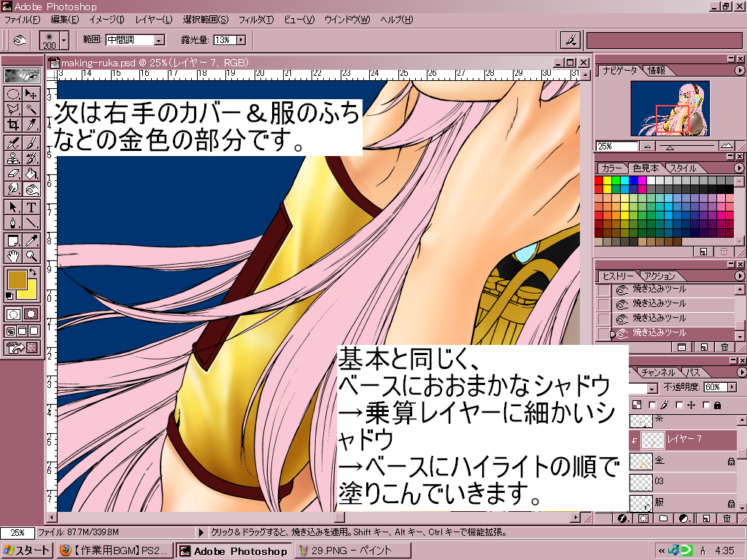This screenshot has height=560, width=747.
Task: Create a new layer from Layers palette
Action: 706,518
